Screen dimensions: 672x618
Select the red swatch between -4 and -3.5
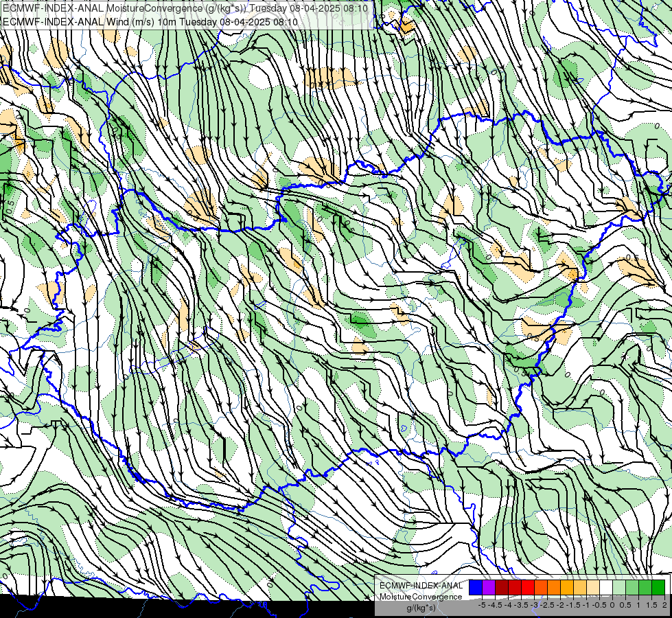click(x=515, y=588)
